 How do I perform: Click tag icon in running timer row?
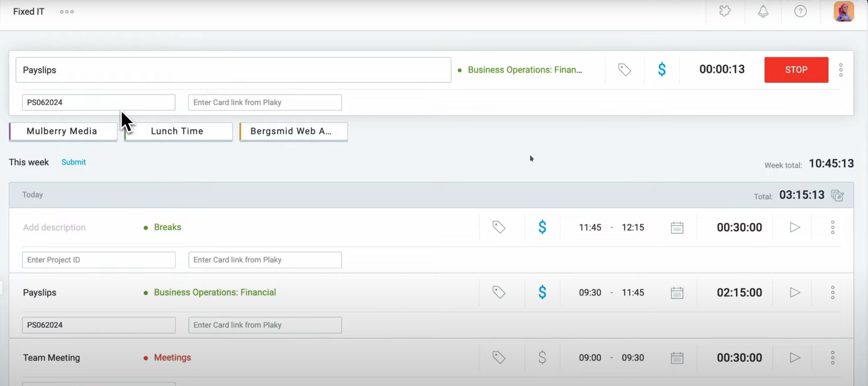point(624,70)
